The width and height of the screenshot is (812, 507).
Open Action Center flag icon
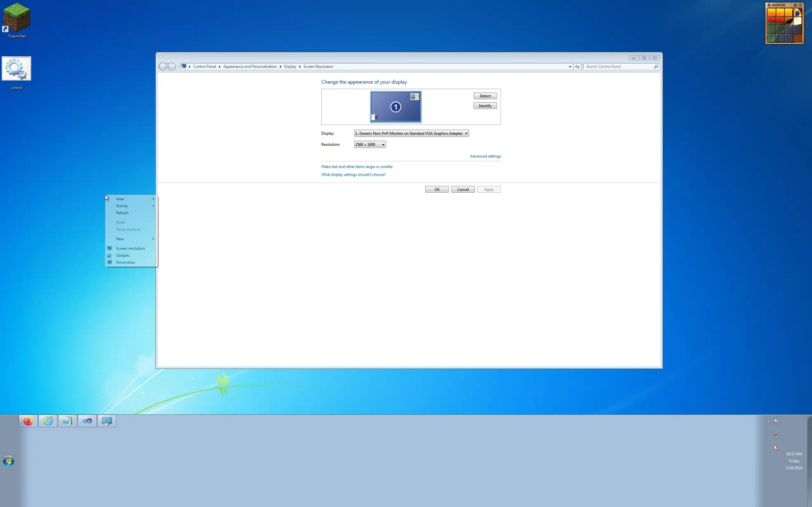776,421
